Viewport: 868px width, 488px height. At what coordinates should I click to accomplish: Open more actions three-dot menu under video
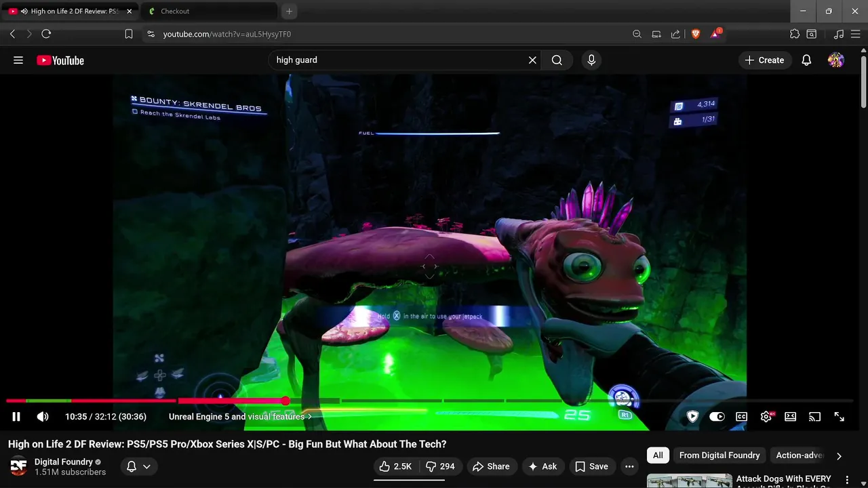[x=629, y=466]
